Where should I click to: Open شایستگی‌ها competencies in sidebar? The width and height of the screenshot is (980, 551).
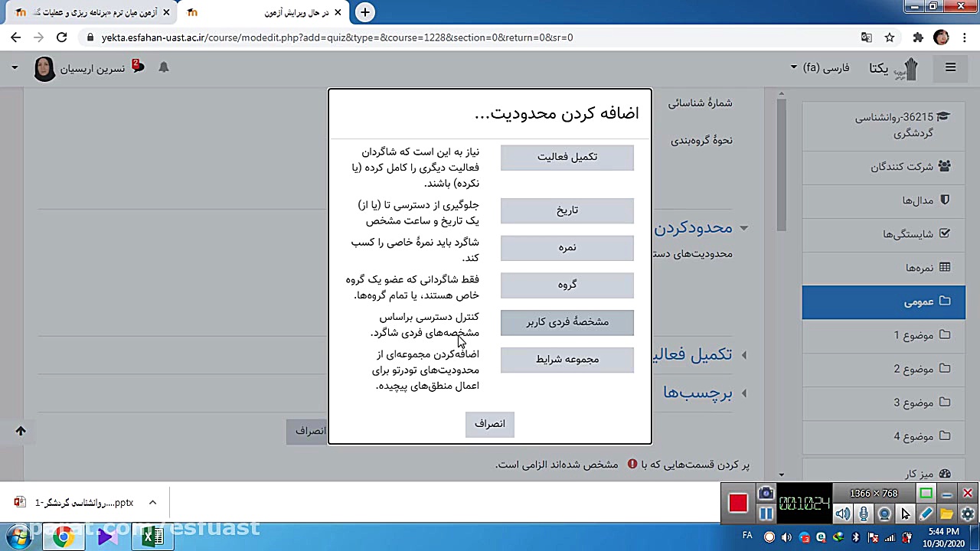tap(884, 233)
